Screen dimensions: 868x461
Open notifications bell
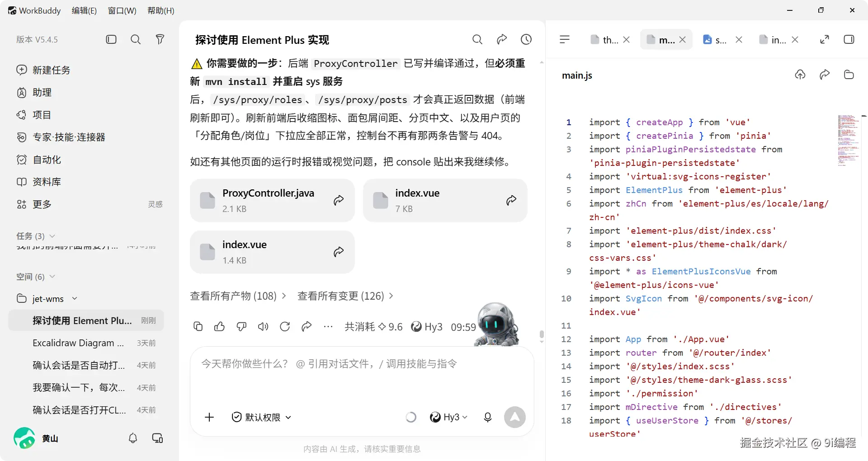click(133, 438)
